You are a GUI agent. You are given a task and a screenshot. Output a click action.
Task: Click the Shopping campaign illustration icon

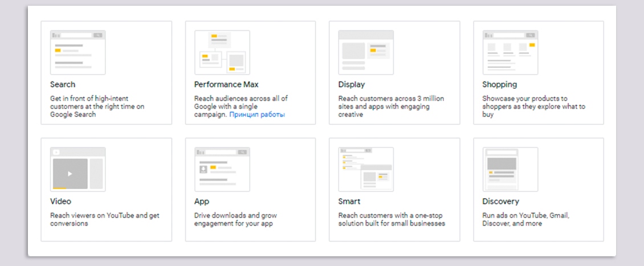point(510,52)
